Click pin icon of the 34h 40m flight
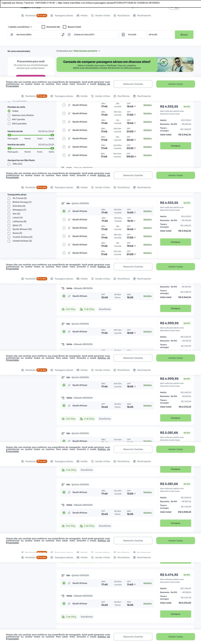201x644 pixels. (69, 155)
